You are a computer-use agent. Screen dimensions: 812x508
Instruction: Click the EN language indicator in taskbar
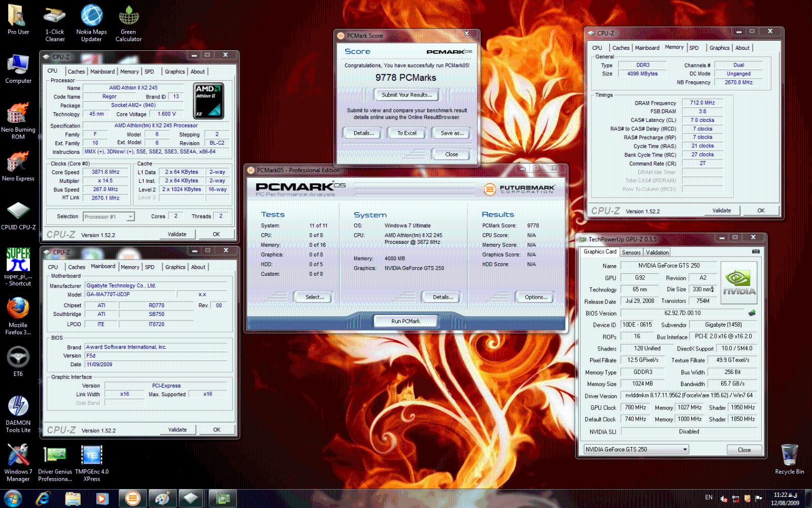[708, 497]
